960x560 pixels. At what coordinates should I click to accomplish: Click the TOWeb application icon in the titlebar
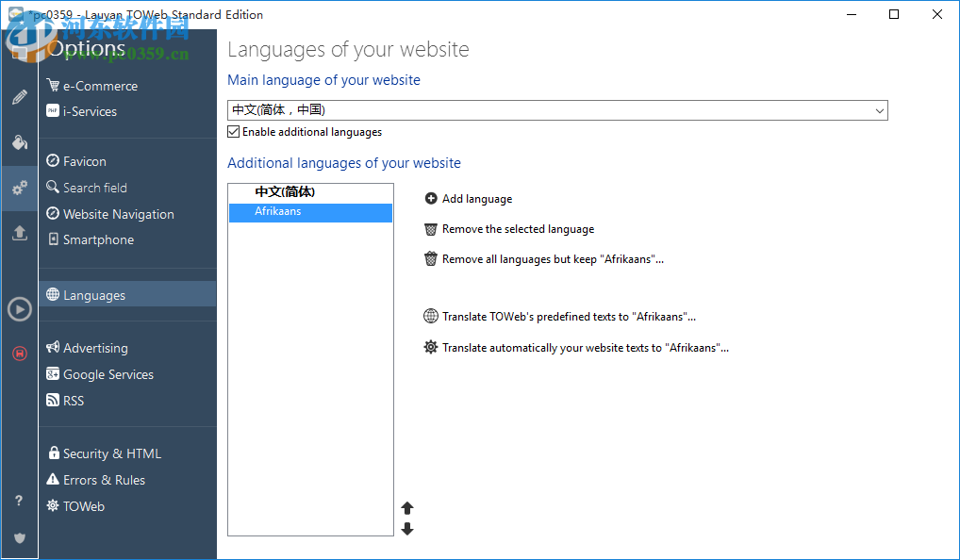click(x=13, y=14)
